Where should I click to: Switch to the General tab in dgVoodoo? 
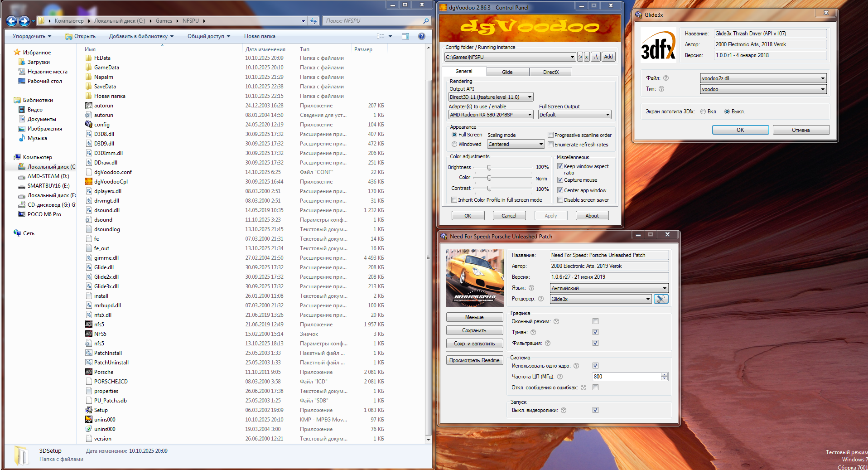pyautogui.click(x=464, y=71)
